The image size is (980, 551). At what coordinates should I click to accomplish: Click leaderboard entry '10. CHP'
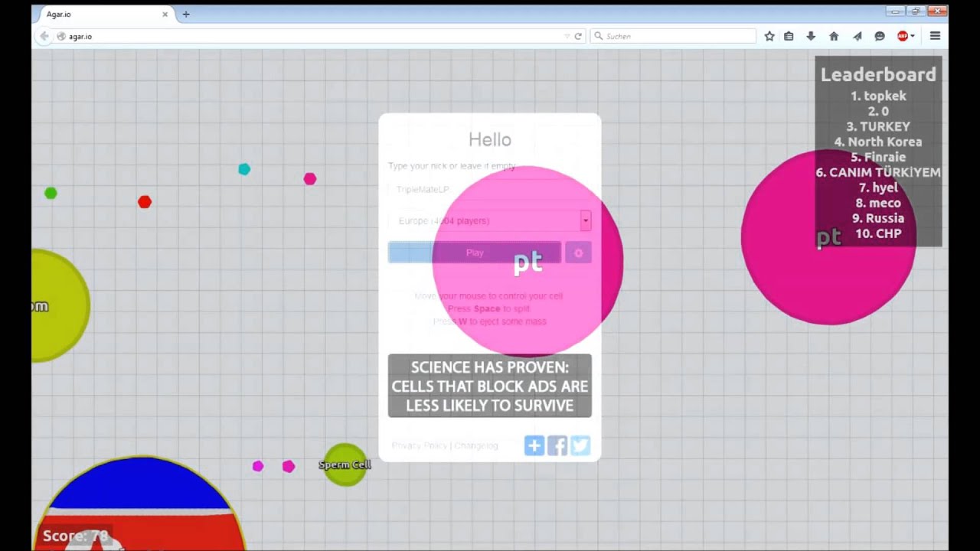click(878, 233)
